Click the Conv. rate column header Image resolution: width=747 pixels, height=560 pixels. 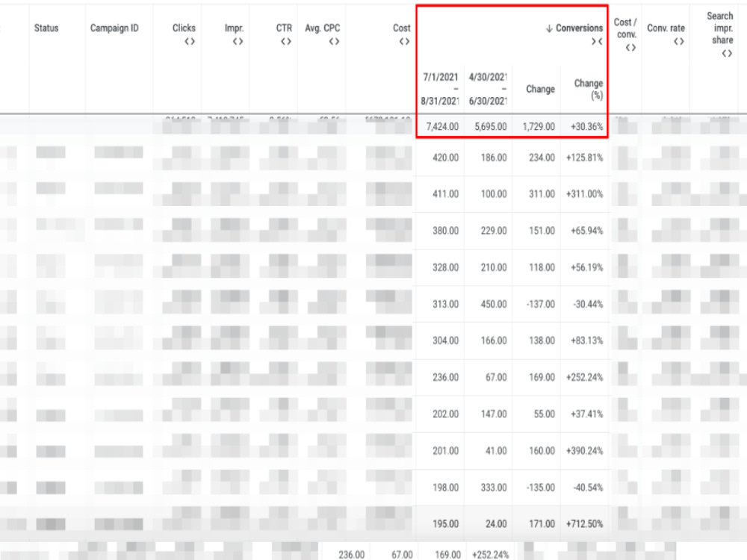pyautogui.click(x=666, y=28)
